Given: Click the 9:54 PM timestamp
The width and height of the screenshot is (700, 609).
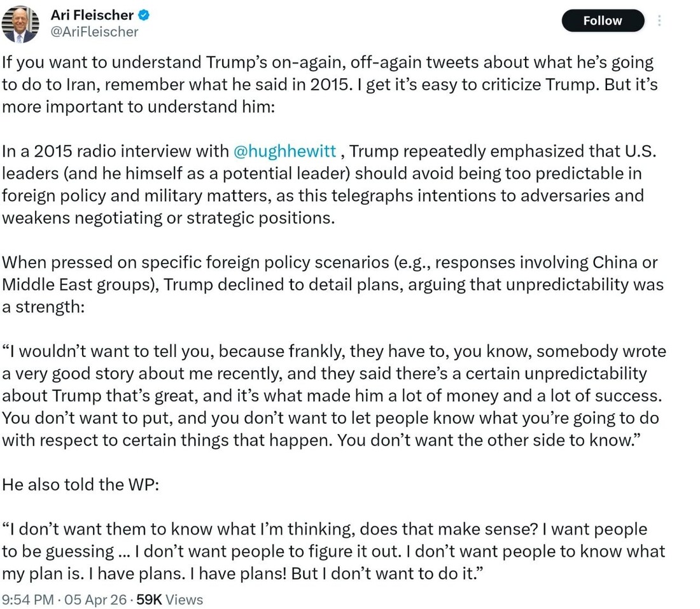Looking at the screenshot, I should [x=29, y=599].
